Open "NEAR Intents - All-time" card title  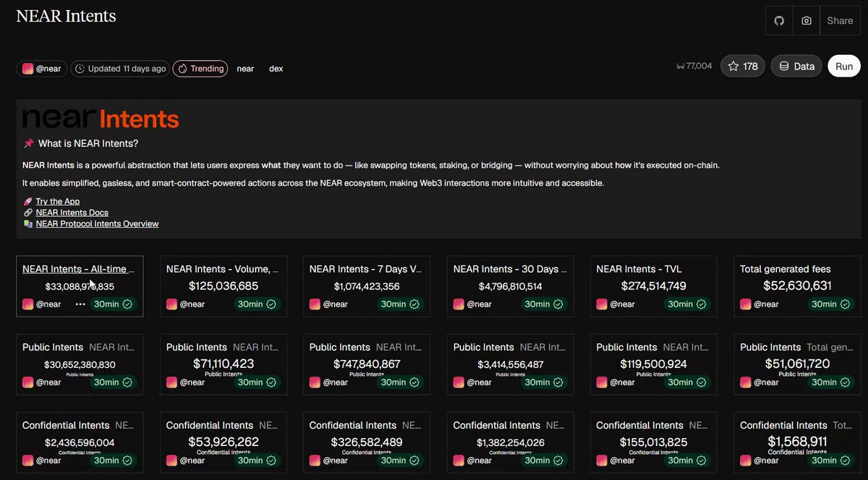(x=79, y=269)
